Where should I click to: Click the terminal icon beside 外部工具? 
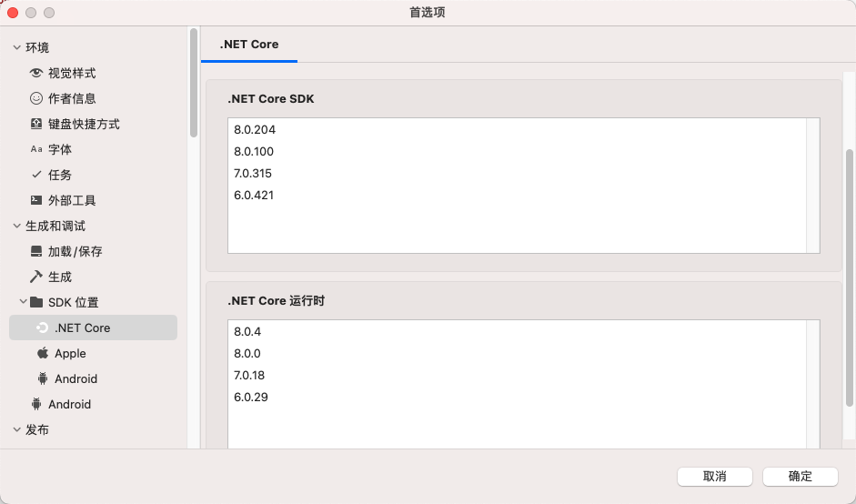[x=36, y=200]
